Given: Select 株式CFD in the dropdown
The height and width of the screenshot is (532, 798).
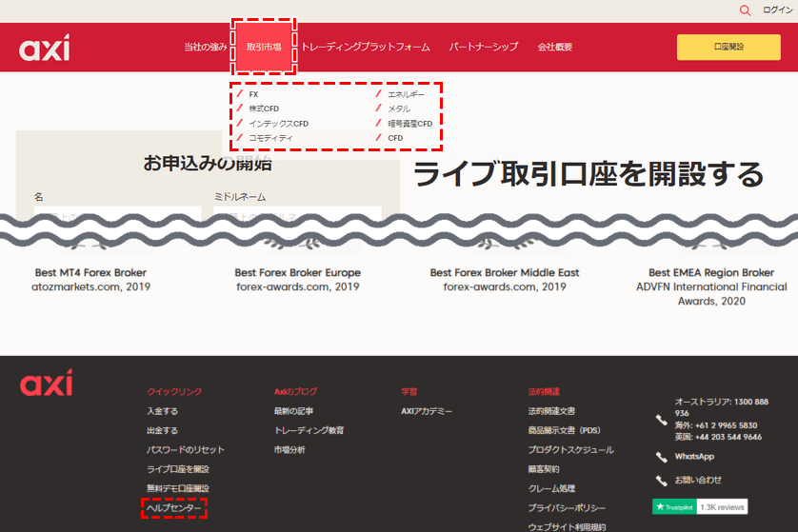Looking at the screenshot, I should (x=264, y=108).
